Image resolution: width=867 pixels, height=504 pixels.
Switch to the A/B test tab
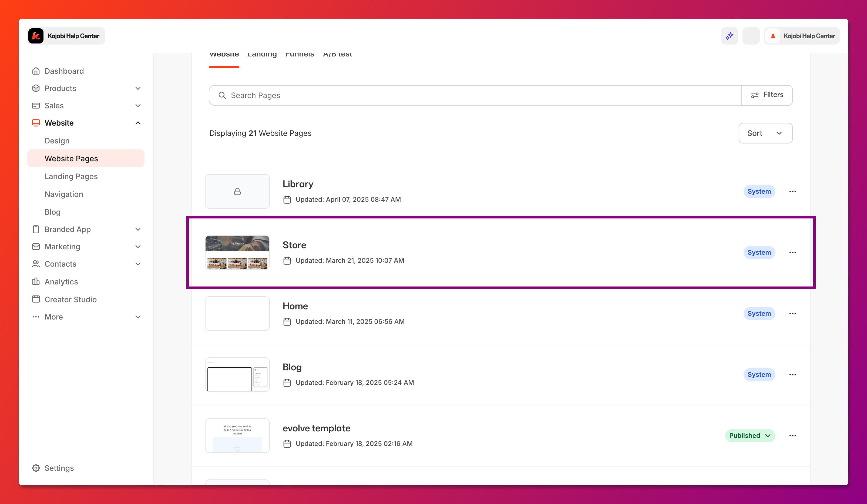click(x=338, y=55)
